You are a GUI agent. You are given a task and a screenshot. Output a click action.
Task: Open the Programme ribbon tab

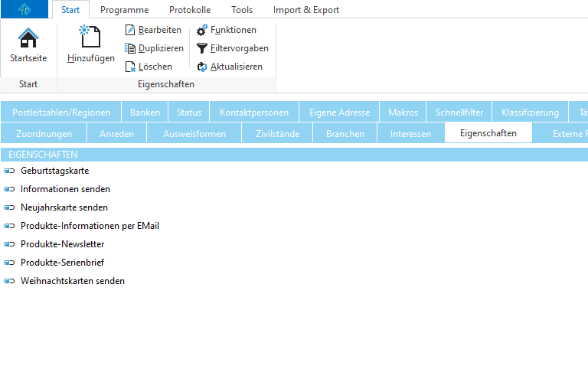point(124,10)
